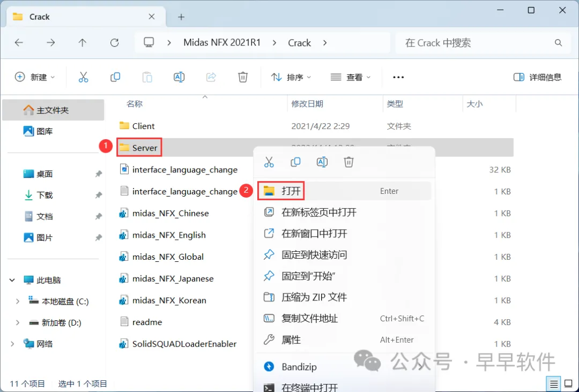Click the Share icon in toolbar
579x392 pixels.
click(x=211, y=77)
